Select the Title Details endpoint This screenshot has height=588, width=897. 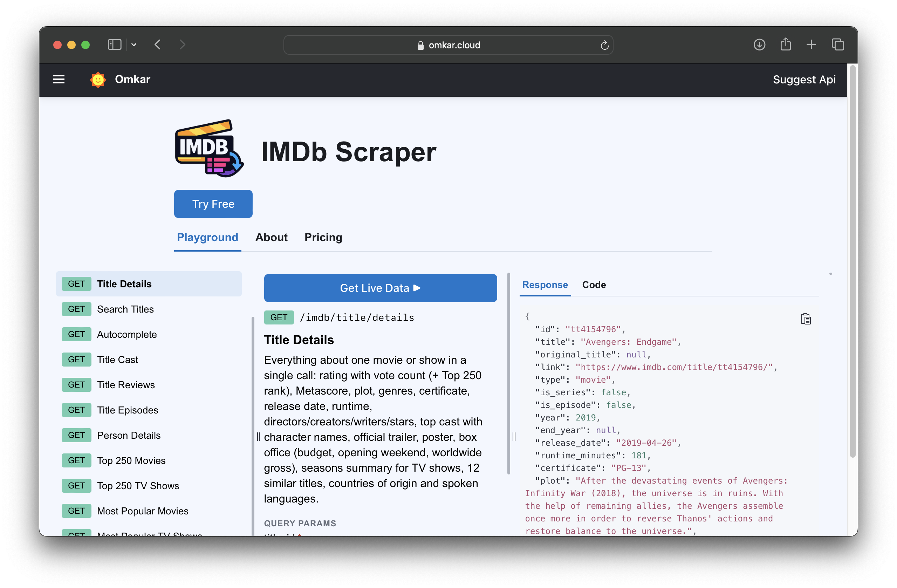coord(149,284)
